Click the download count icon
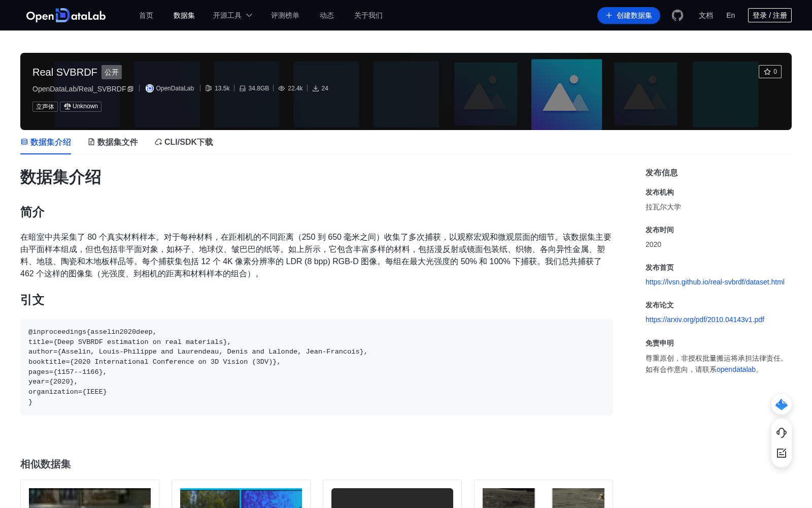Viewport: 812px width, 508px height. click(316, 88)
